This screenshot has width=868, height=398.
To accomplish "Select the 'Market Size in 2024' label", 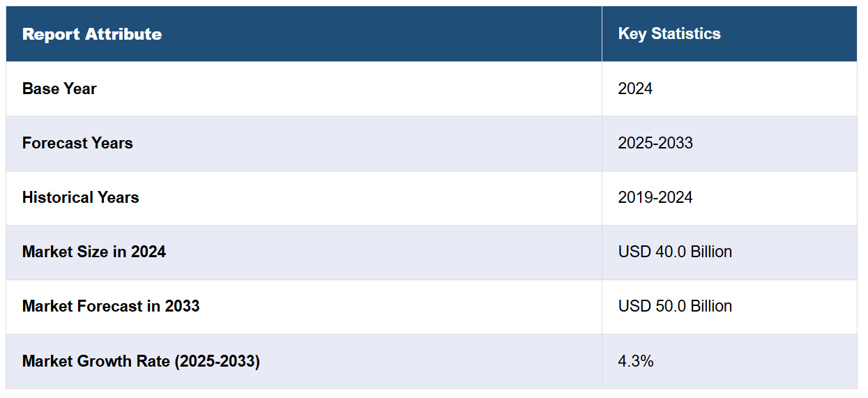I will (x=94, y=252).
